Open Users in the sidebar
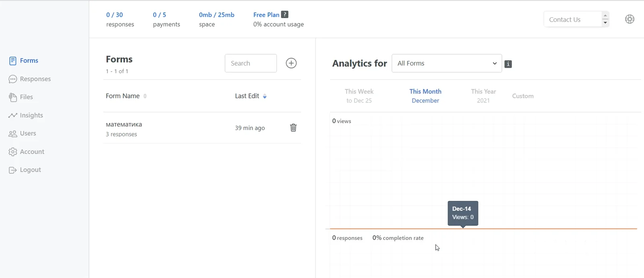 [23, 134]
